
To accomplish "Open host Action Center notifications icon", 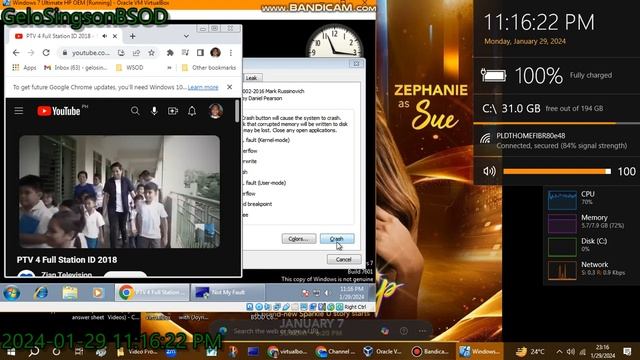I will pyautogui.click(x=628, y=351).
